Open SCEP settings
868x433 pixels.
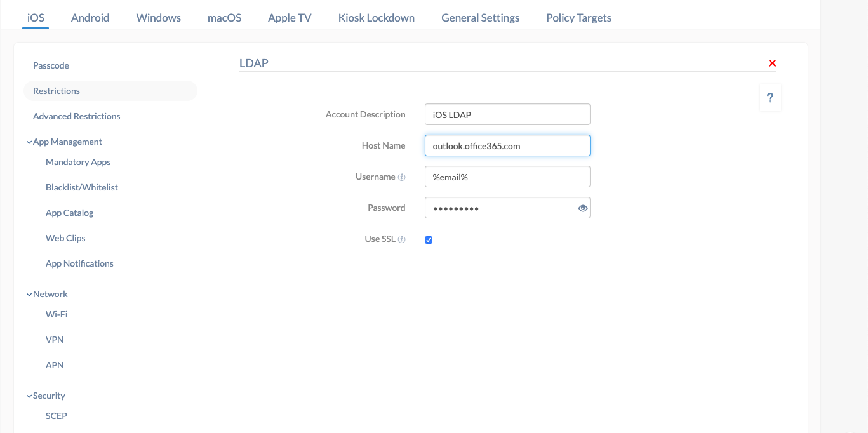[x=57, y=416]
